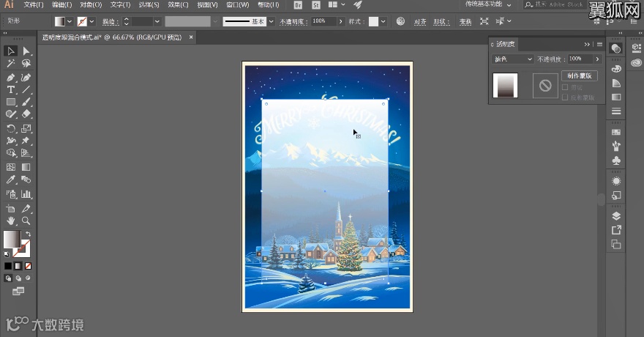Open stroke weight dropdown
The image size is (644, 337).
[x=157, y=21]
